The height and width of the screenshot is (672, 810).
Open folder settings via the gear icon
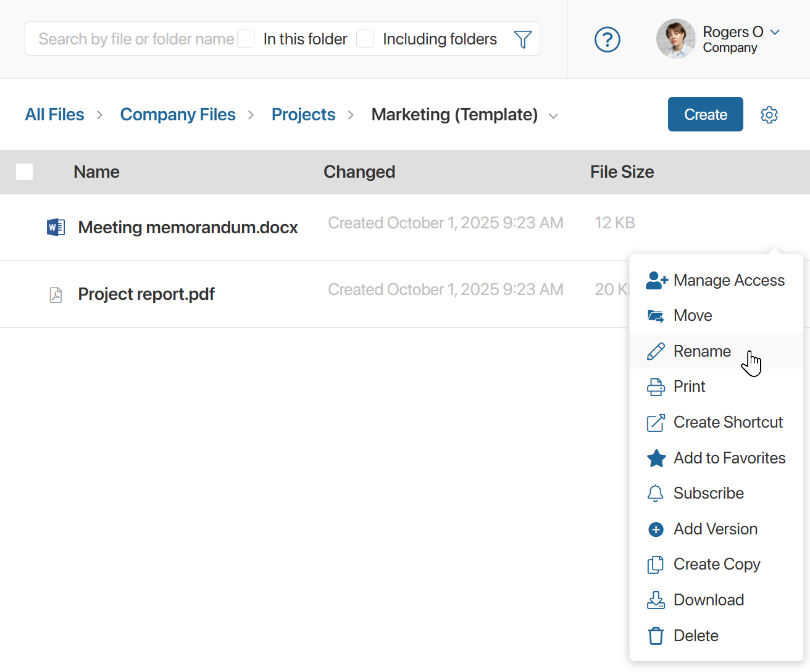point(769,114)
